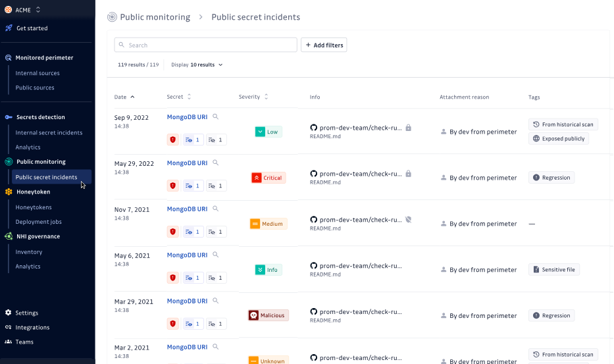Click lock icon in Sep 9 row
Image resolution: width=614 pixels, height=364 pixels.
tap(409, 128)
